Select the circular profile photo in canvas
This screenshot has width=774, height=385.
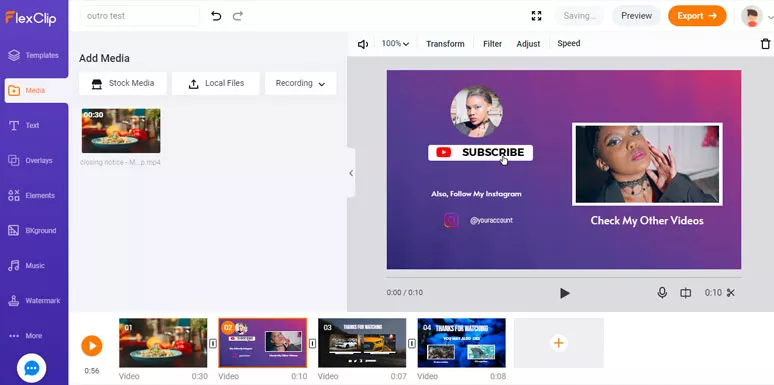[476, 112]
